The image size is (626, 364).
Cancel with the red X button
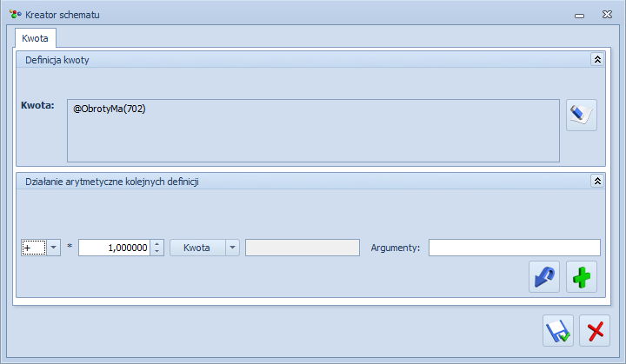[595, 330]
